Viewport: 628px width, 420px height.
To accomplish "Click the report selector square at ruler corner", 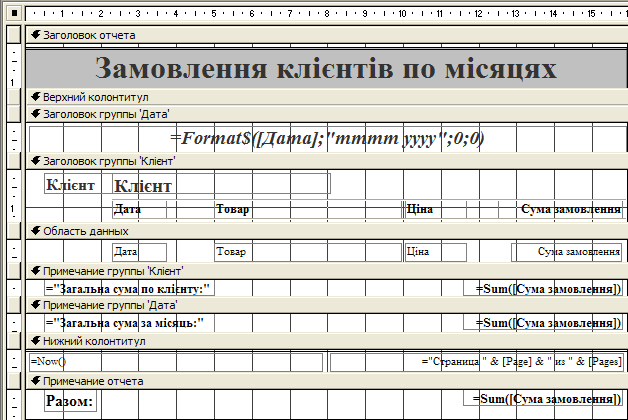I will pyautogui.click(x=14, y=13).
